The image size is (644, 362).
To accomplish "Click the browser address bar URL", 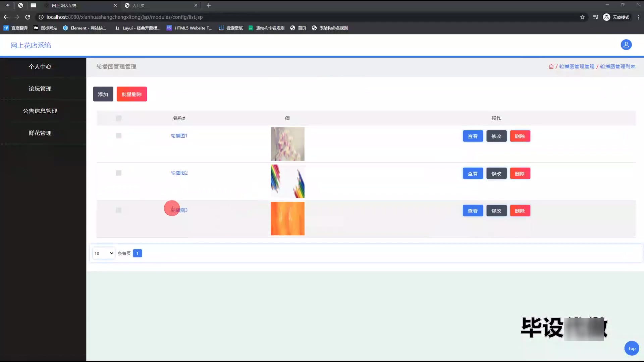I will 124,17.
